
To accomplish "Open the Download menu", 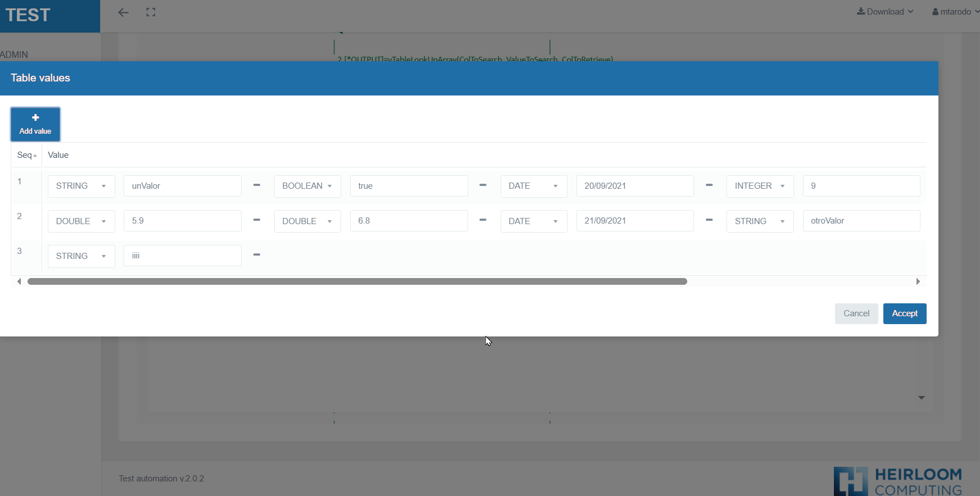I will (885, 12).
